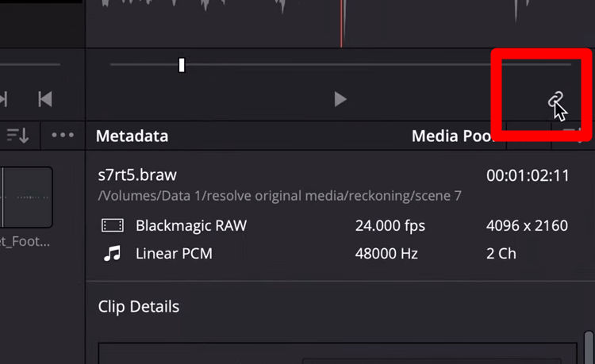Select the clip thumbnail in the media pool
Image resolution: width=595 pixels, height=364 pixels.
(x=26, y=197)
